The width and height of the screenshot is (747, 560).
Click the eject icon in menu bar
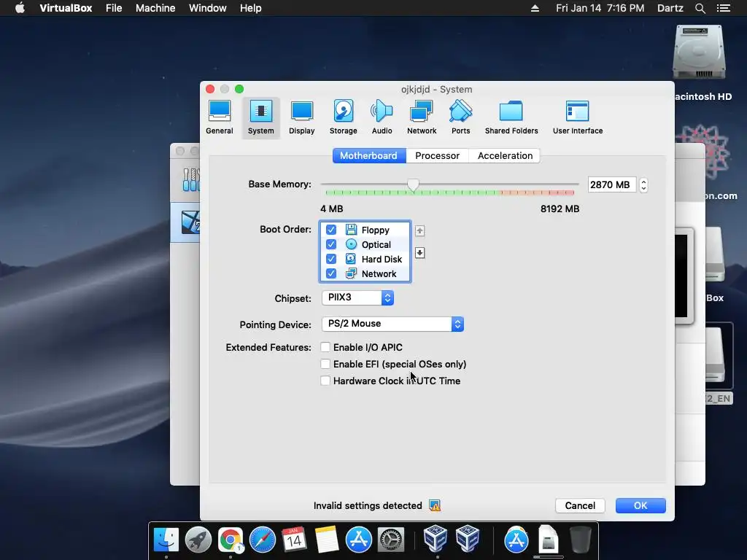[x=535, y=8]
